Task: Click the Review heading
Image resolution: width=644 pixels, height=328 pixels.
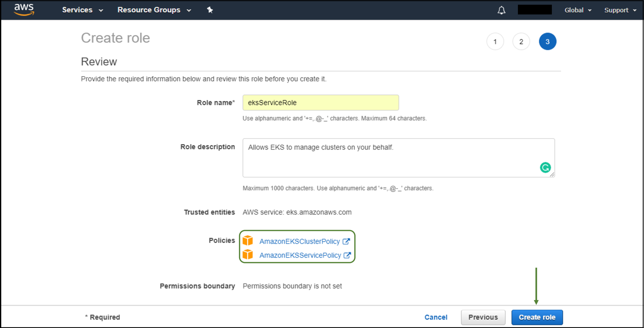Action: (x=99, y=62)
